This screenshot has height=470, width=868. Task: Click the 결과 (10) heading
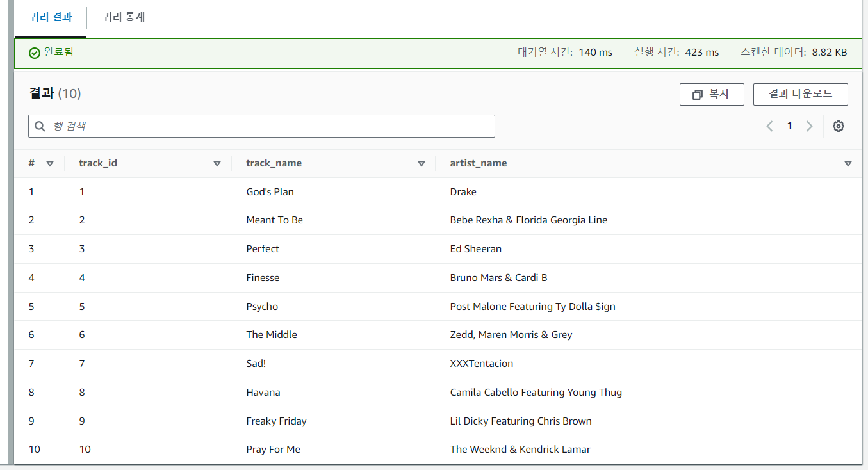tap(55, 93)
